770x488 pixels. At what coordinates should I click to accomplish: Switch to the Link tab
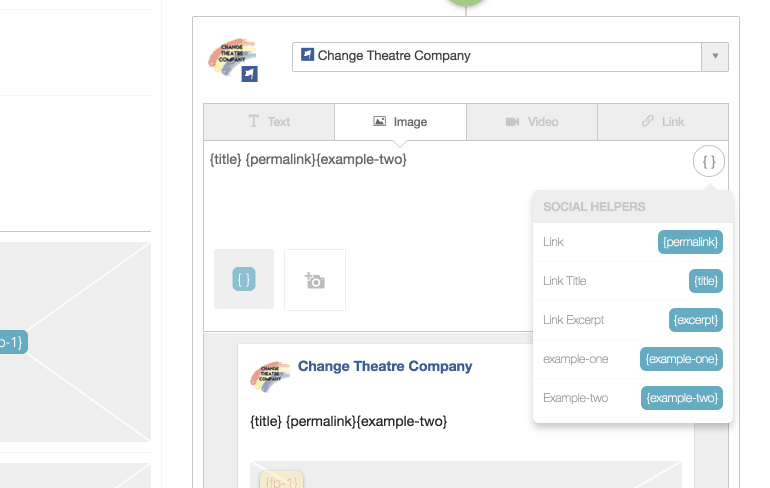pos(662,122)
